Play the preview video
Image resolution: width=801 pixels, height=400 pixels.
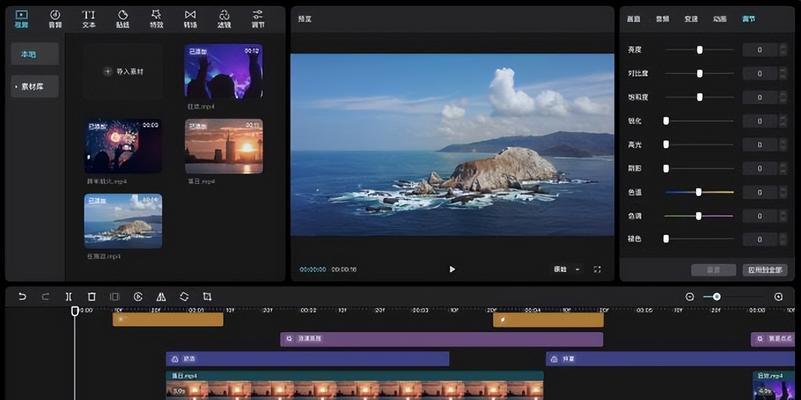(452, 269)
